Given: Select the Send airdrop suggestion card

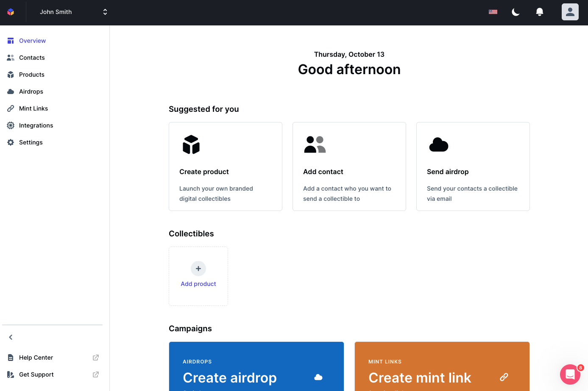Looking at the screenshot, I should [473, 166].
